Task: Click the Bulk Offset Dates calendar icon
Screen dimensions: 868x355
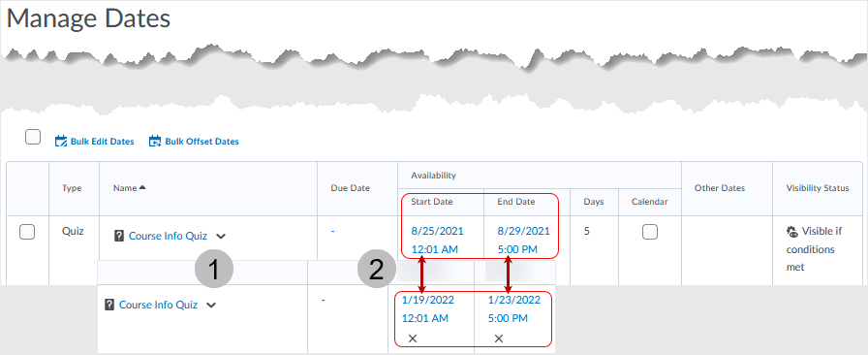Action: pyautogui.click(x=155, y=141)
